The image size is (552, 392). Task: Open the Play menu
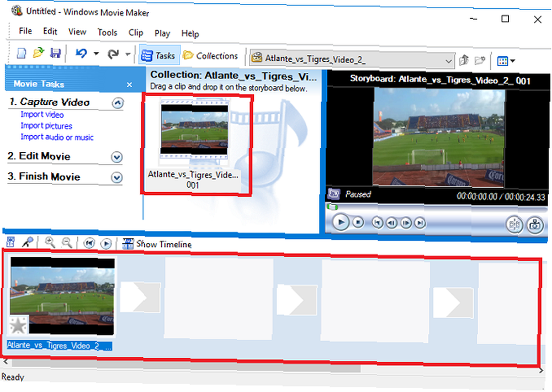[x=162, y=34]
